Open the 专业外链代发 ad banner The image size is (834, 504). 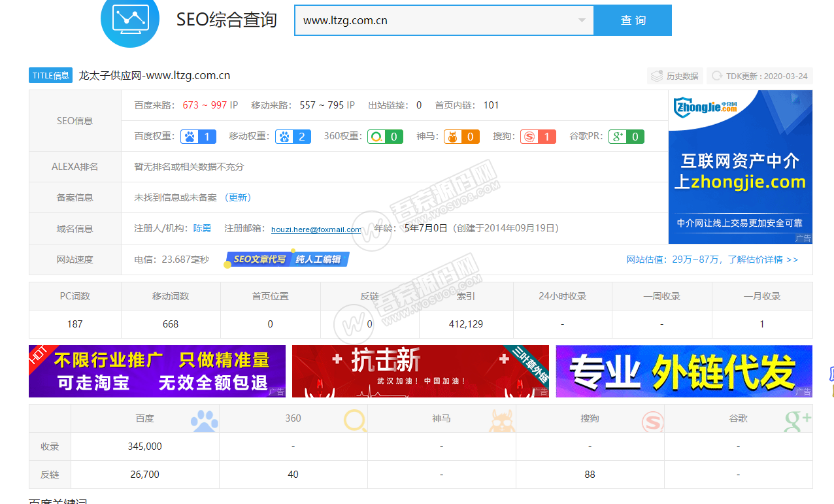click(684, 371)
